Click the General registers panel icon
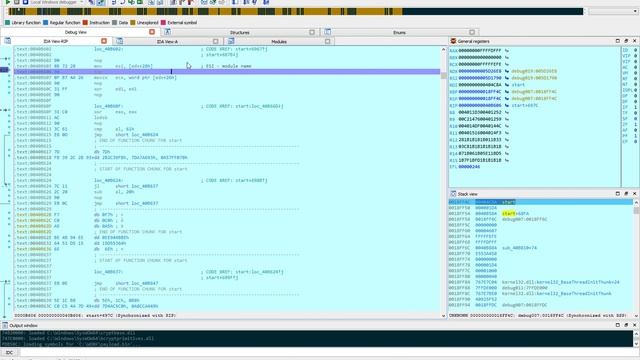Screen dimensions: 640x360 tap(453, 41)
